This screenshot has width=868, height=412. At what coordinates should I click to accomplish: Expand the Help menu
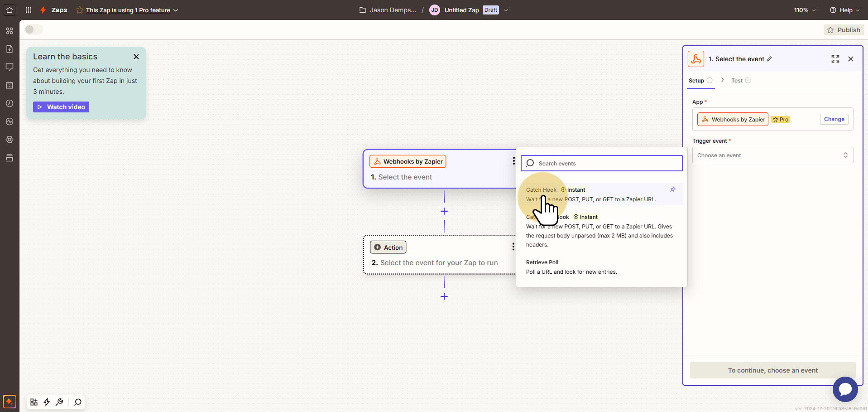coord(844,10)
